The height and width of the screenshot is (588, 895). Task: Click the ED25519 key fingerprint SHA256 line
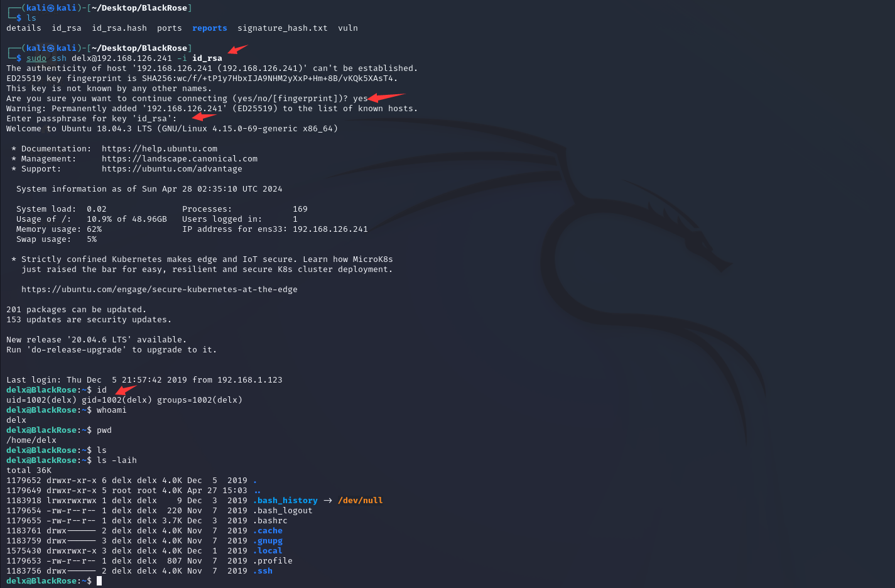[202, 79]
